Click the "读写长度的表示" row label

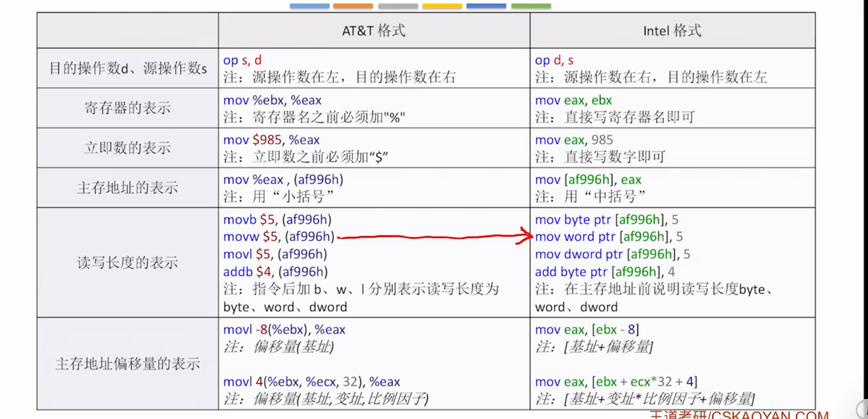[127, 262]
